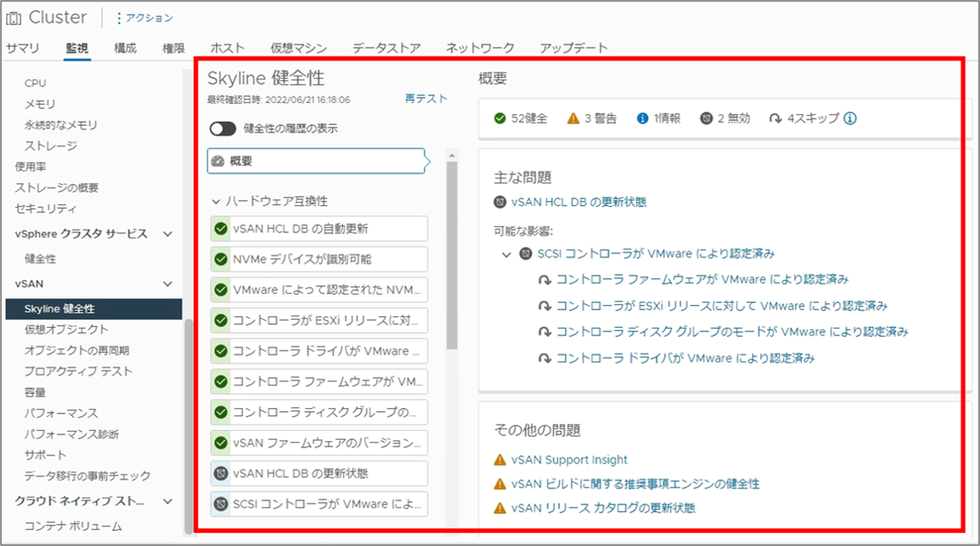Click the 再テスト link
The width and height of the screenshot is (980, 546).
[x=426, y=98]
